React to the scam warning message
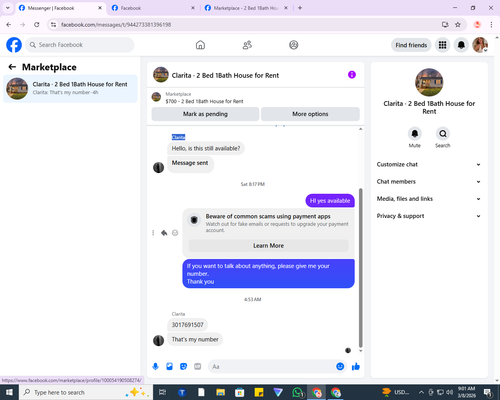500x400 pixels. [175, 233]
